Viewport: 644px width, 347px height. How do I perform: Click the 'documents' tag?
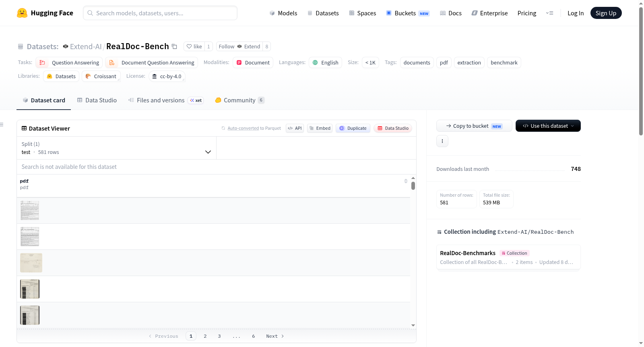tap(417, 62)
